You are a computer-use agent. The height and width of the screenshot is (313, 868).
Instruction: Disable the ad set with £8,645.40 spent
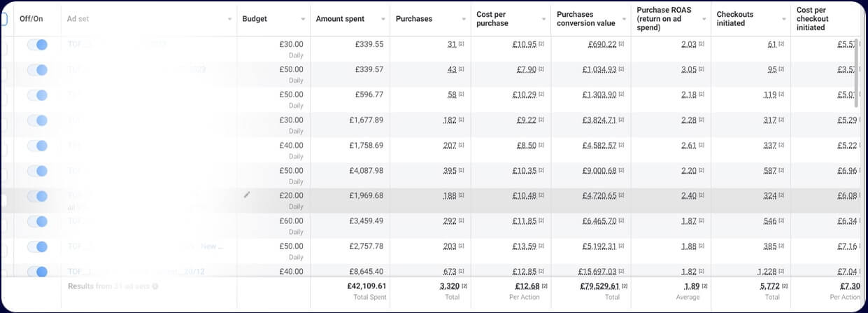(x=38, y=272)
